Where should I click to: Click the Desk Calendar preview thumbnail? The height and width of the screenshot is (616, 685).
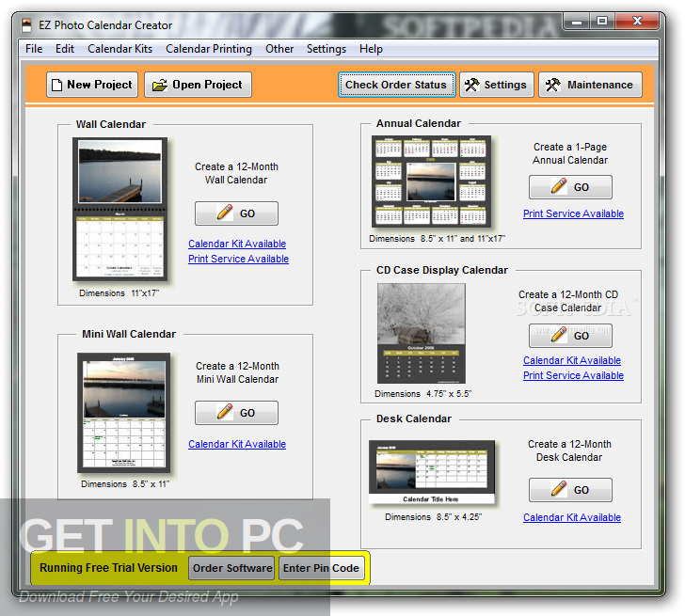(432, 473)
